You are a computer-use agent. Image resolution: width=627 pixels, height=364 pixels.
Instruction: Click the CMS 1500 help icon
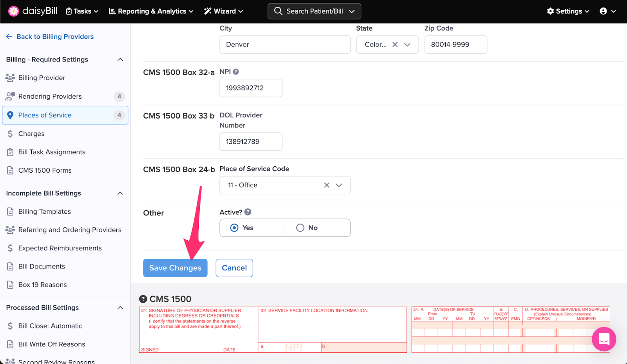coord(143,299)
